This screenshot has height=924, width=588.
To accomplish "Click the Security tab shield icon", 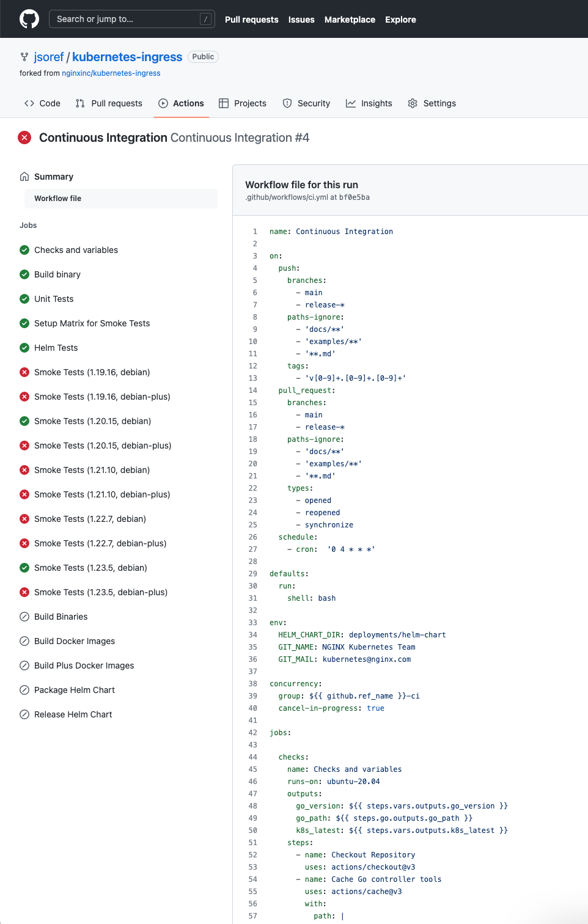I will [x=287, y=103].
